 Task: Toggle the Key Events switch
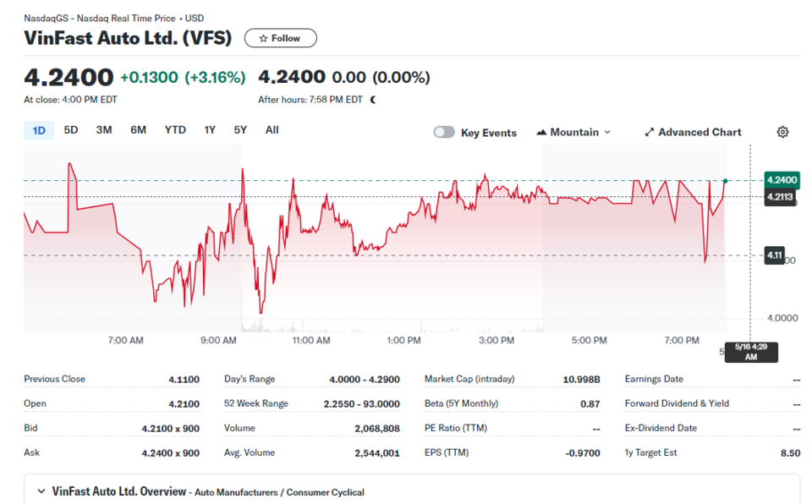tap(444, 132)
